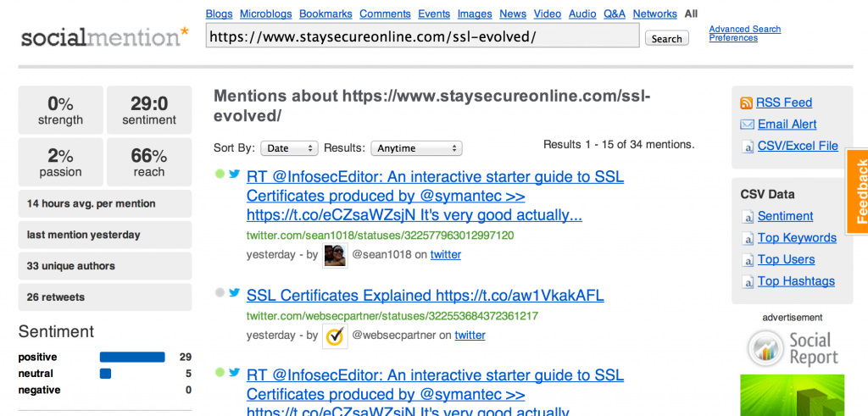Image resolution: width=868 pixels, height=416 pixels.
Task: Click twitter link after @sean1018
Action: (446, 255)
